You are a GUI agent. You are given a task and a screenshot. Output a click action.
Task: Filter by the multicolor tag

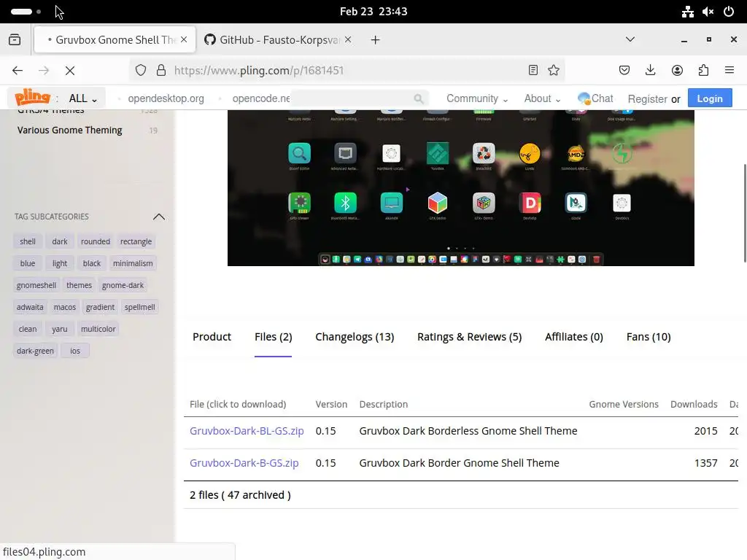pos(98,329)
